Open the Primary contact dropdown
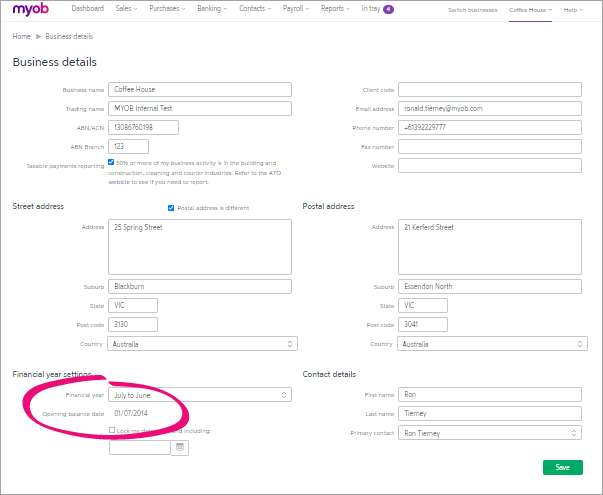This screenshot has height=495, width=603. [x=492, y=433]
